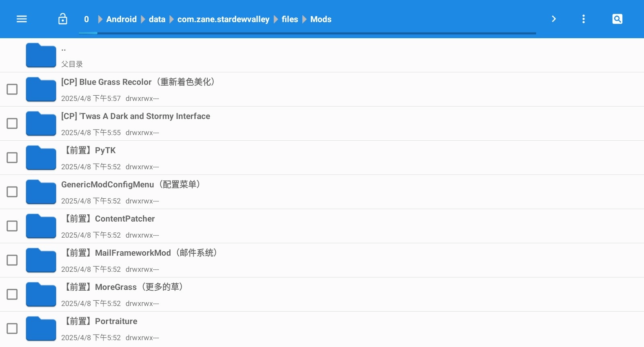Open the search tool
The height and width of the screenshot is (347, 644).
pos(617,19)
